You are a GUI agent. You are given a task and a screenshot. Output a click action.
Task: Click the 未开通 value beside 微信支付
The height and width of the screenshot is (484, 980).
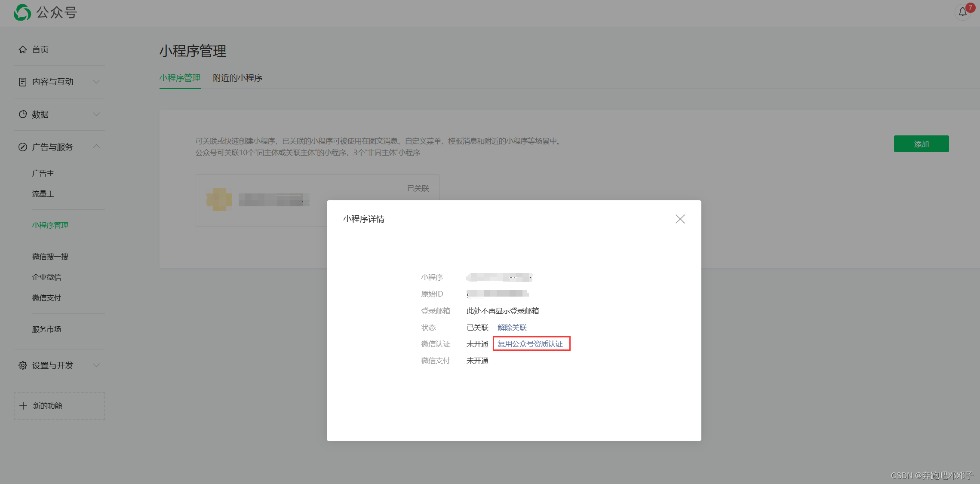(x=477, y=361)
